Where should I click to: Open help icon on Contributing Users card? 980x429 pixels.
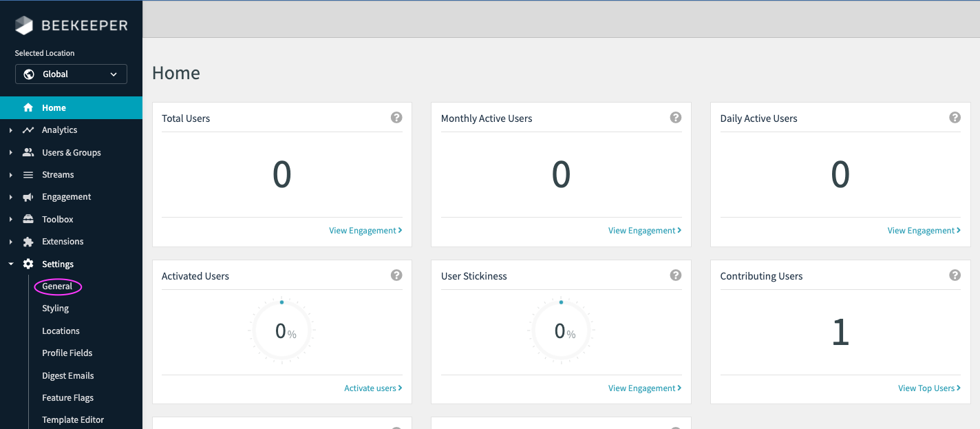tap(955, 275)
